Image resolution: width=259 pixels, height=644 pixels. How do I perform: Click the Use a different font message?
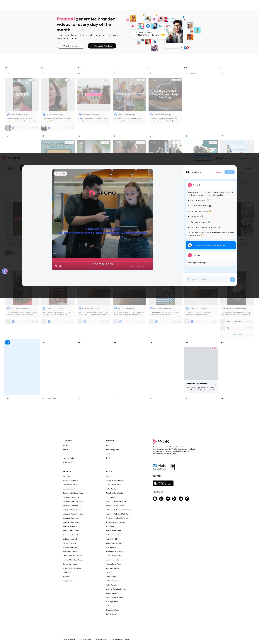(x=211, y=245)
